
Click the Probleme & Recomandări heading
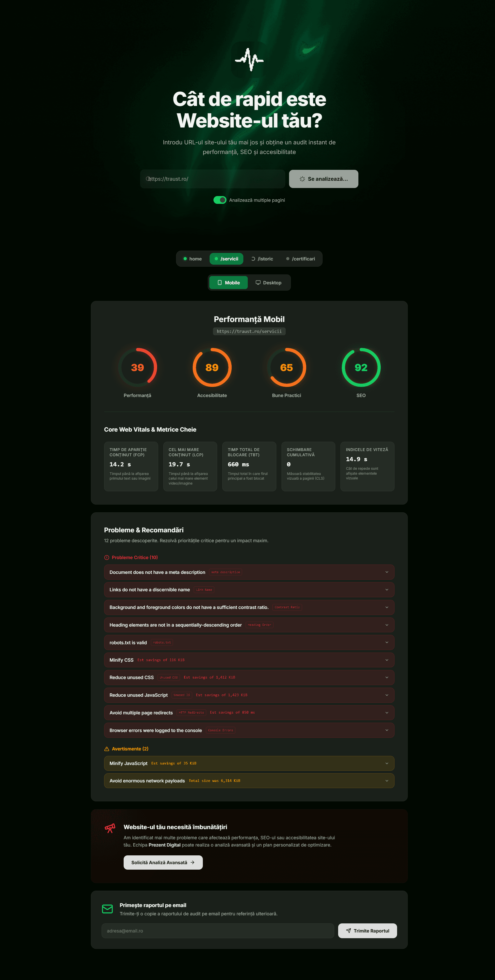tap(144, 530)
